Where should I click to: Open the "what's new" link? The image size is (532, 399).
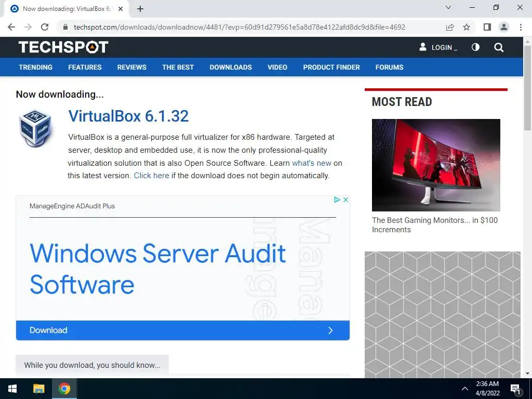(x=312, y=163)
